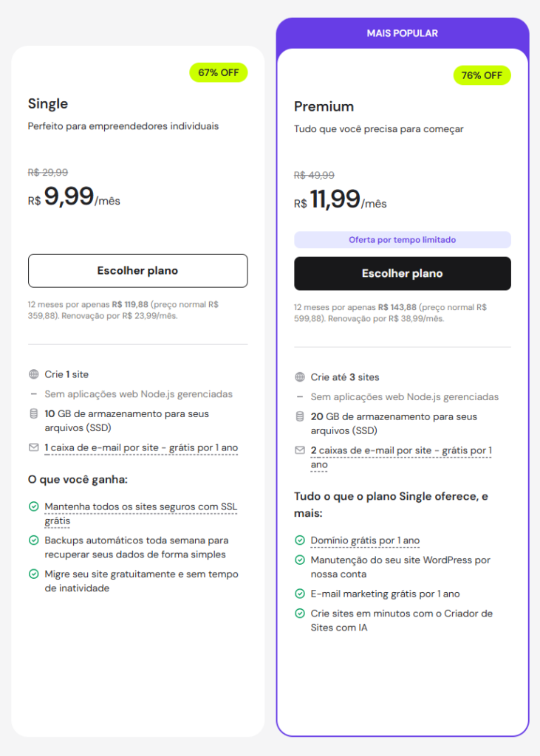The height and width of the screenshot is (756, 540).
Task: Click storage icon next to 20 GB
Action: click(299, 416)
